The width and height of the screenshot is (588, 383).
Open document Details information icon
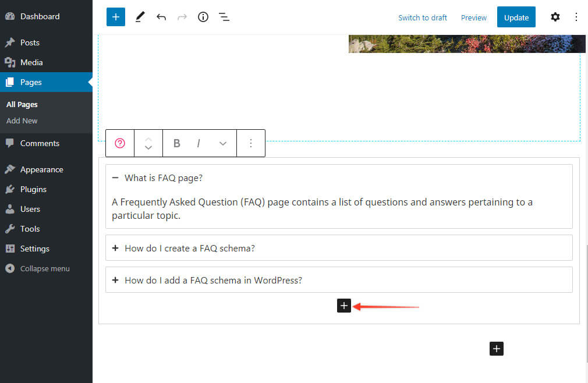click(x=203, y=17)
